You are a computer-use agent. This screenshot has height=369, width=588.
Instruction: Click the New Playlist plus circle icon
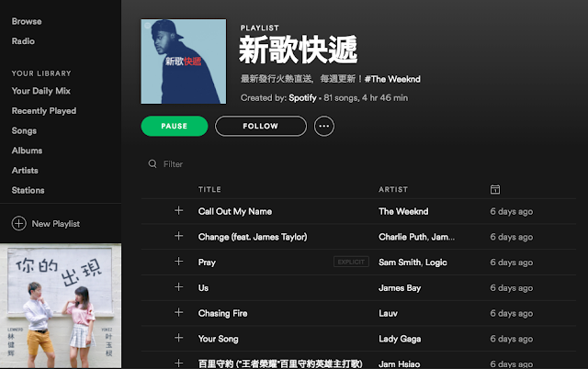[18, 223]
